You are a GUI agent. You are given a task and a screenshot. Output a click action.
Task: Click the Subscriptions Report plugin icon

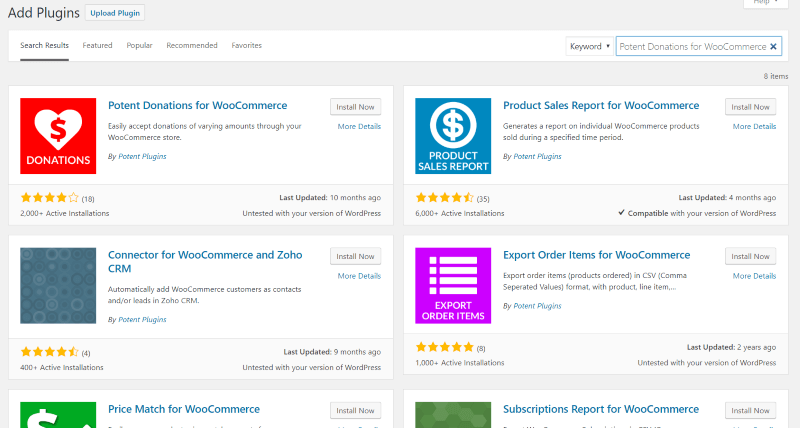coord(453,414)
